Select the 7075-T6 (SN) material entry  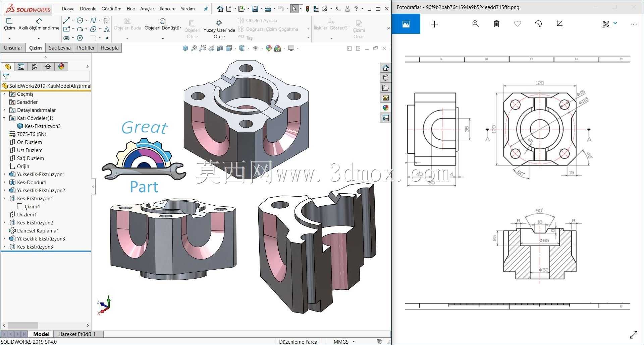(x=32, y=134)
